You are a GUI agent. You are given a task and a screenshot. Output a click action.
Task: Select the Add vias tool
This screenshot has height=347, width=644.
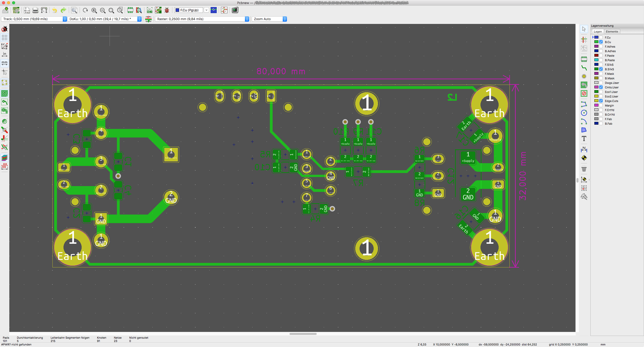click(584, 76)
